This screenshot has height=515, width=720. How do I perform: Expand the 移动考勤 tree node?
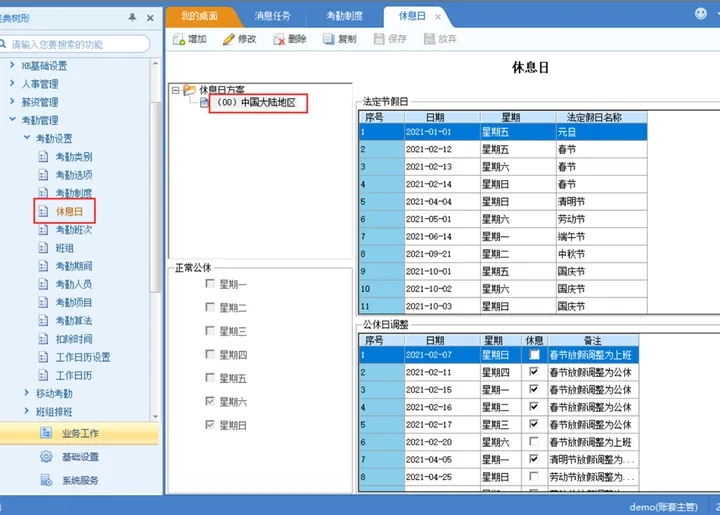[27, 392]
